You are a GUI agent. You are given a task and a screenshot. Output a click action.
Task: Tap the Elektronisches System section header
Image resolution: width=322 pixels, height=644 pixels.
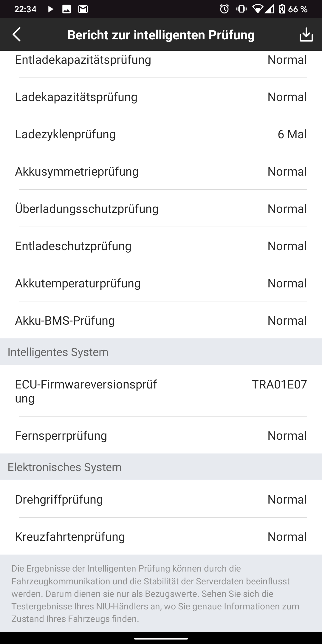65,467
